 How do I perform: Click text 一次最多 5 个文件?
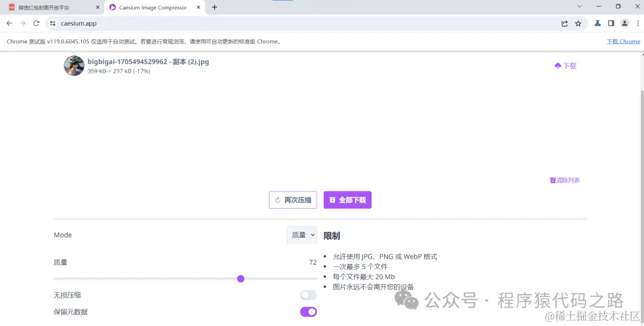pyautogui.click(x=360, y=267)
